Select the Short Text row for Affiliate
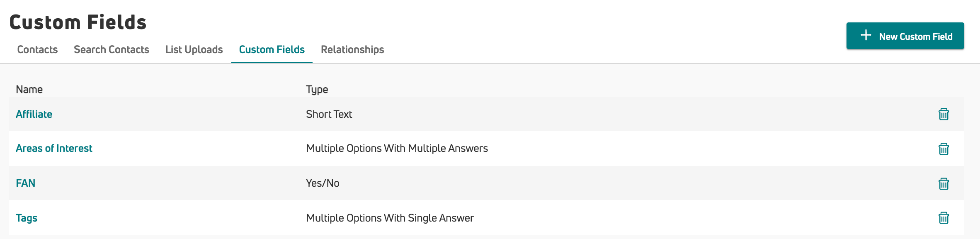Viewport: 980px width, 239px height. pos(329,114)
